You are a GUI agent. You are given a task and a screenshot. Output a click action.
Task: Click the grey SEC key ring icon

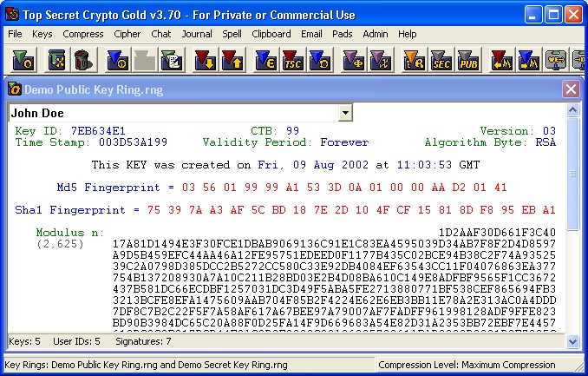click(x=441, y=60)
